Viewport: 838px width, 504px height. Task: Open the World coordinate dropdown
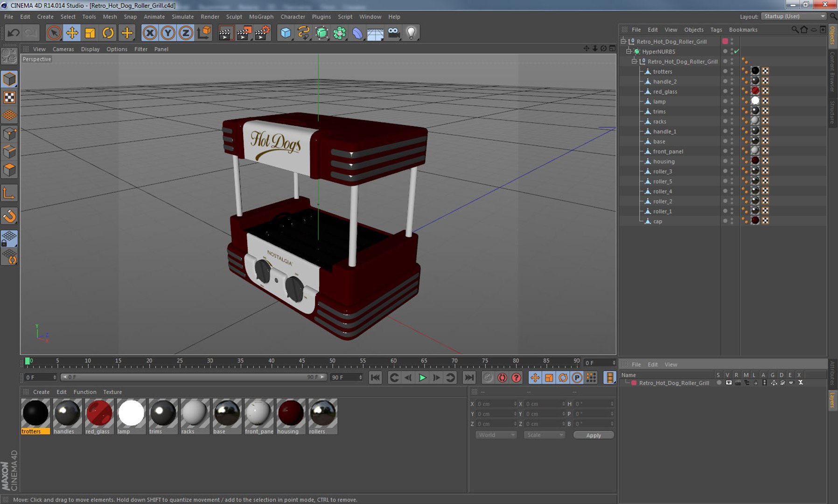click(x=496, y=435)
